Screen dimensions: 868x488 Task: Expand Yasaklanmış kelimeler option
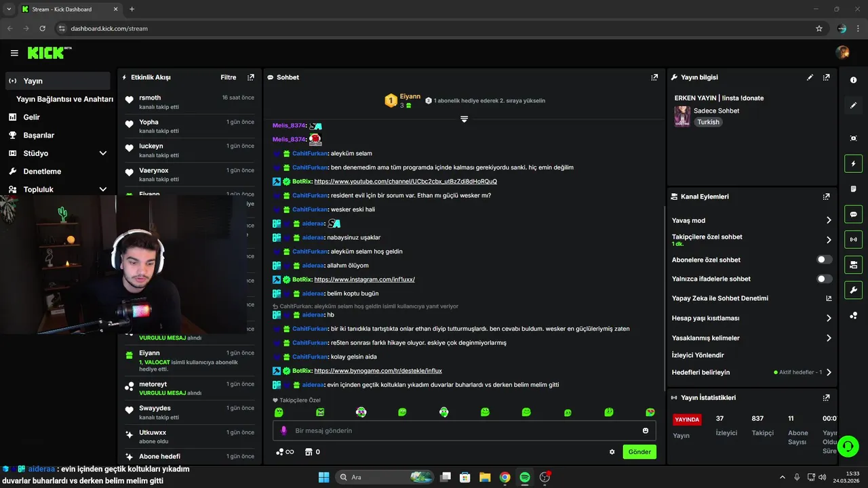pos(751,338)
